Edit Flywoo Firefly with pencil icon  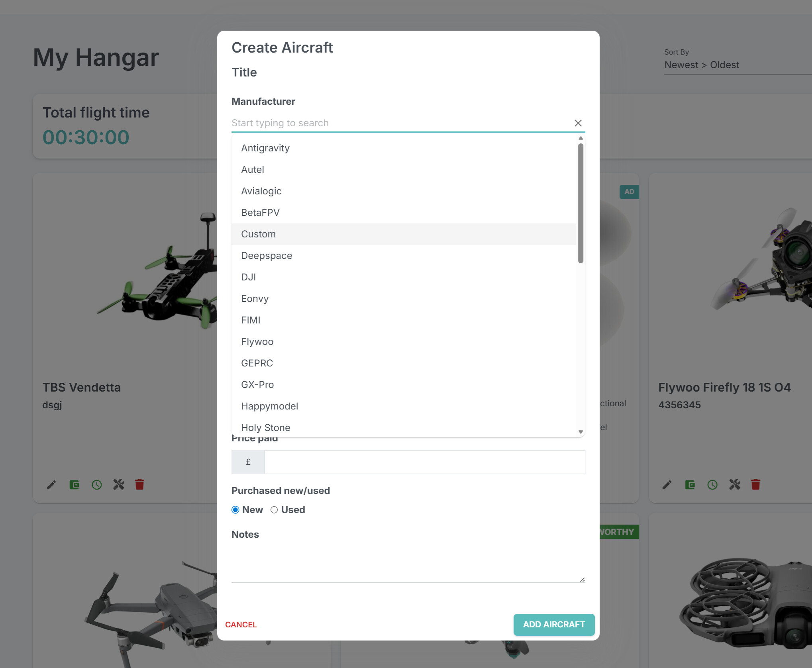667,485
